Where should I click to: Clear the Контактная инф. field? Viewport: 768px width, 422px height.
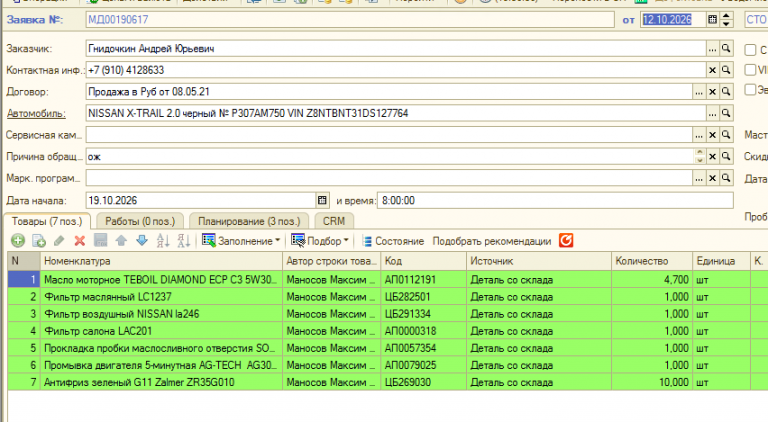pos(712,70)
